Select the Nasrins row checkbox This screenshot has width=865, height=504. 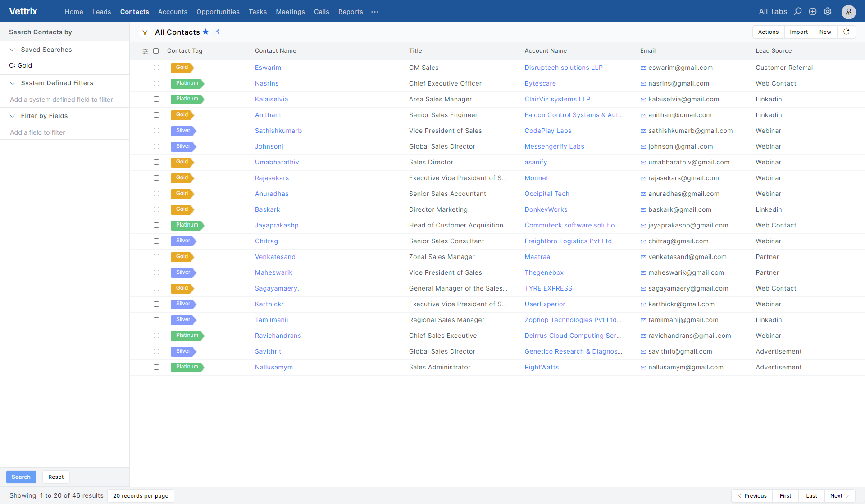click(x=156, y=83)
